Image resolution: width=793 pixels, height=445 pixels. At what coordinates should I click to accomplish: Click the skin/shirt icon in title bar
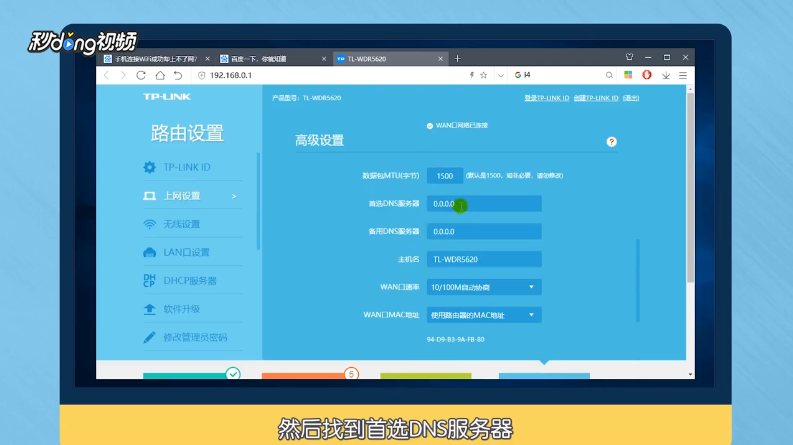coord(629,57)
